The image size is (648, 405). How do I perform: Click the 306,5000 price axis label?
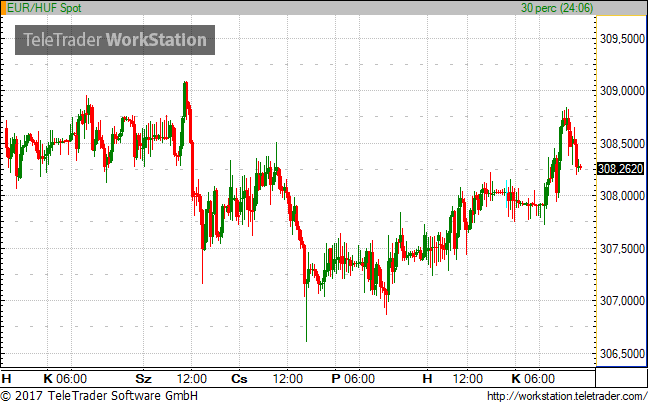[x=622, y=354]
